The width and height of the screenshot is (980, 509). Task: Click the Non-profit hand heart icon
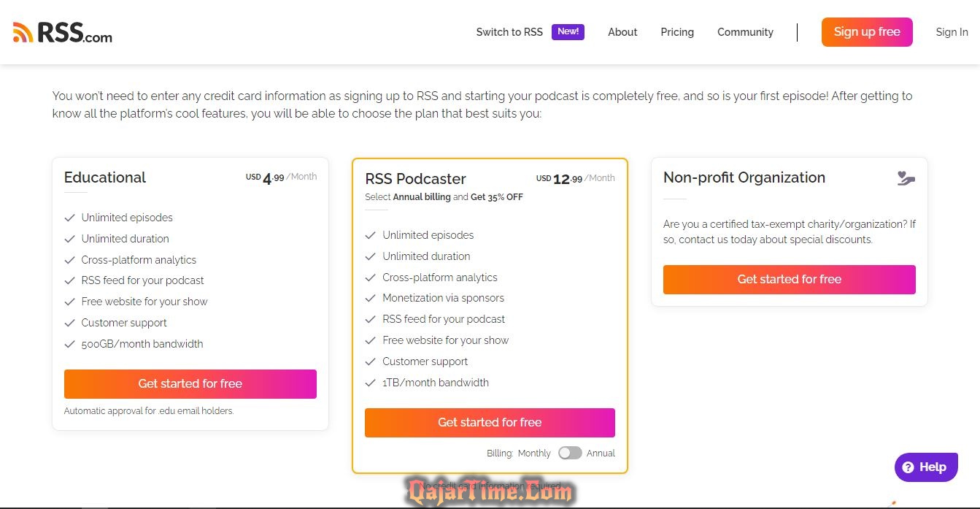tap(906, 178)
